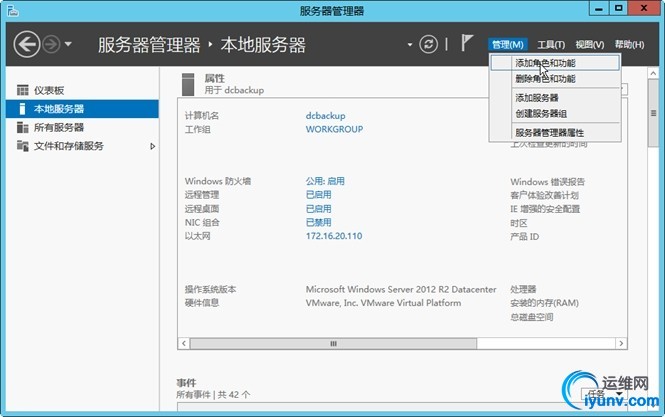This screenshot has height=417, width=665.
Task: Click the IE 增强的安全配置 label
Action: pyautogui.click(x=545, y=209)
